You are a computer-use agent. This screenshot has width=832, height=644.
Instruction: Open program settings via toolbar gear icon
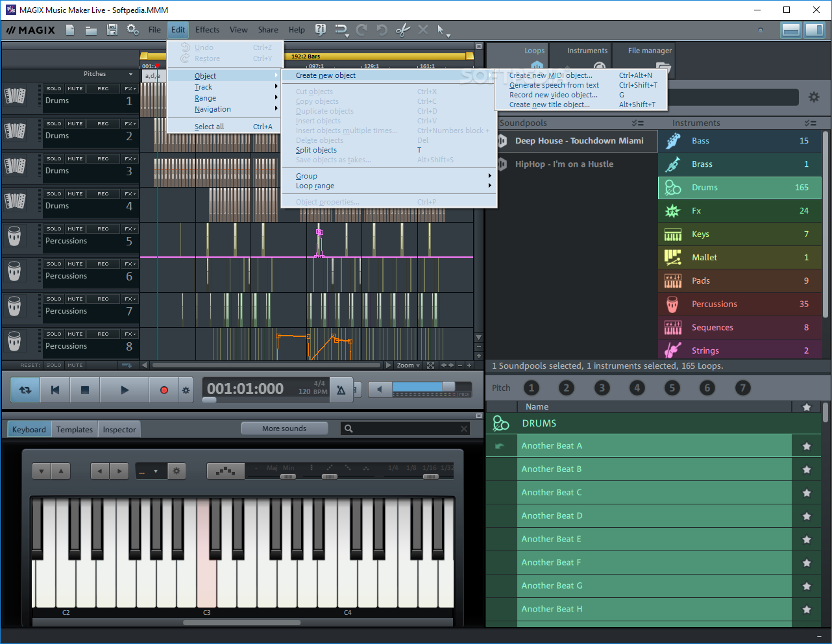pyautogui.click(x=132, y=30)
